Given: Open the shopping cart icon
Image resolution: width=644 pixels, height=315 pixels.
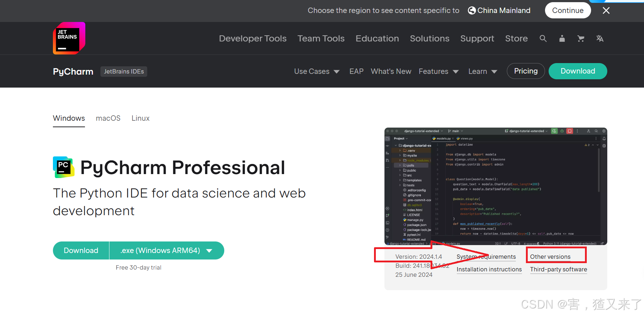Looking at the screenshot, I should coord(581,39).
